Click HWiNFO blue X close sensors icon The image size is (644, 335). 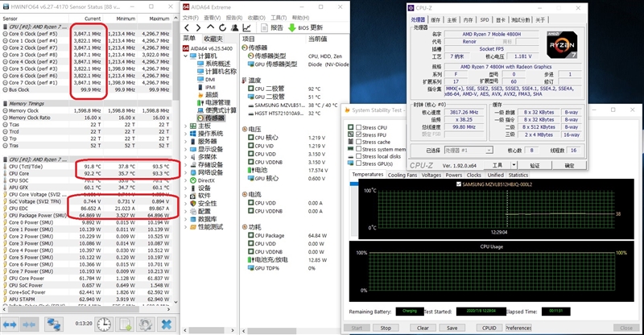pos(167,325)
